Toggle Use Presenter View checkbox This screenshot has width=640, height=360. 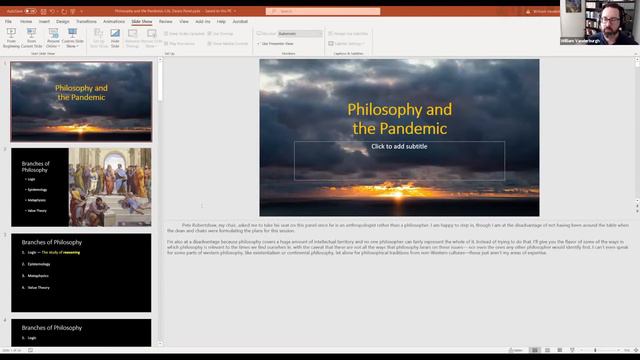click(x=276, y=44)
